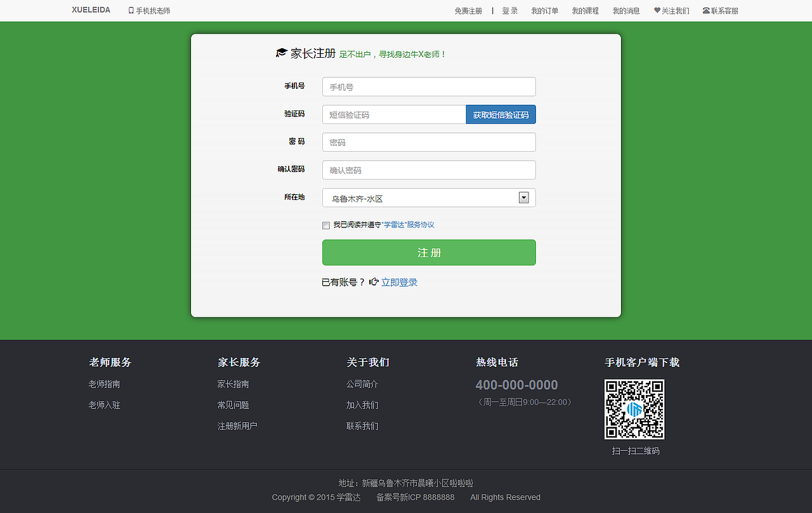This screenshot has height=513, width=812.
Task: Click the 关于我们 footer heading
Action: (x=368, y=363)
